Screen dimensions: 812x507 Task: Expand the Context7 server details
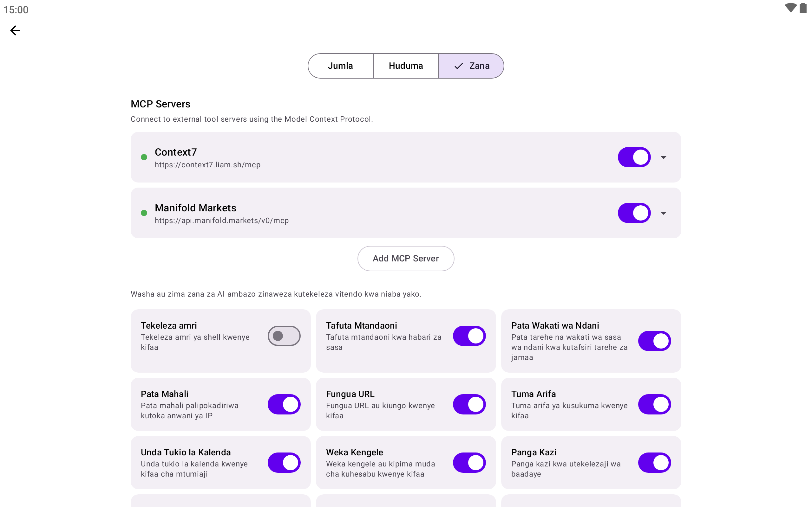663,157
